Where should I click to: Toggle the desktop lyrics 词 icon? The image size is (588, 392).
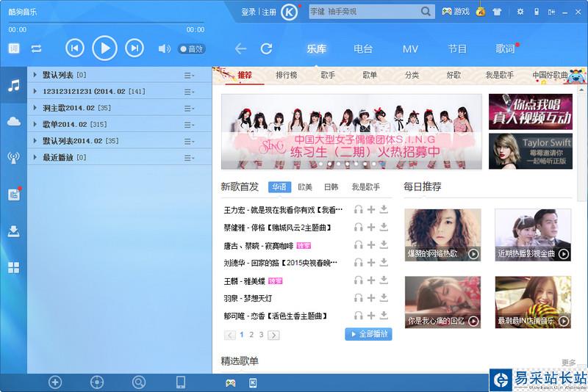[14, 48]
